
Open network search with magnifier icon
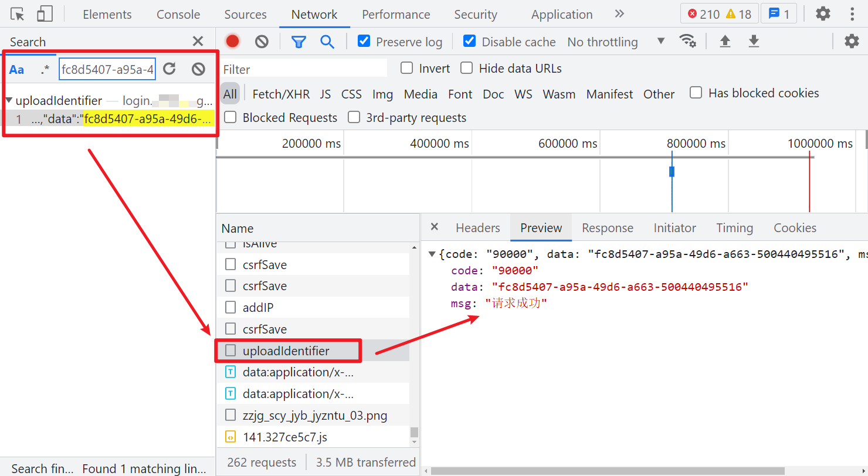[327, 41]
